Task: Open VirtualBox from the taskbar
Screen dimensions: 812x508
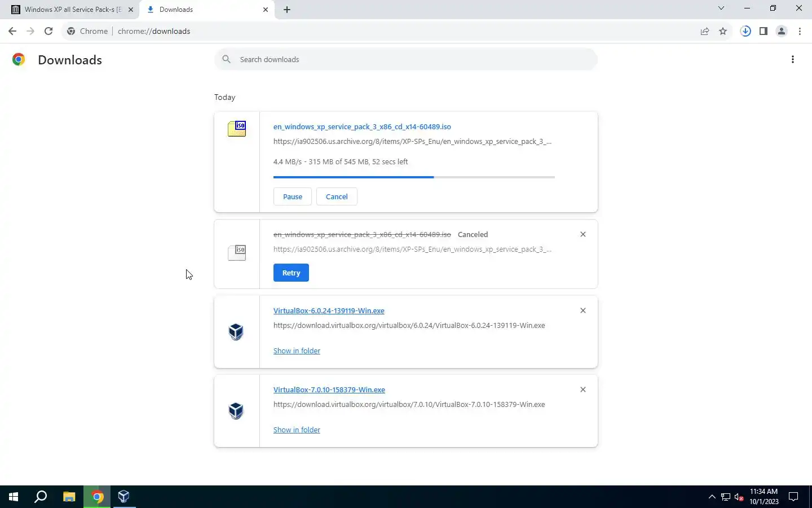Action: coord(124,497)
